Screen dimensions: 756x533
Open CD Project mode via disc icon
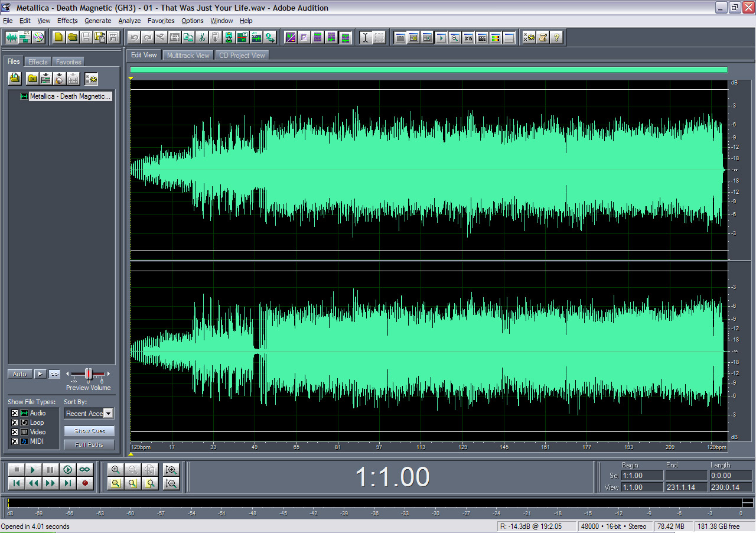click(x=38, y=37)
